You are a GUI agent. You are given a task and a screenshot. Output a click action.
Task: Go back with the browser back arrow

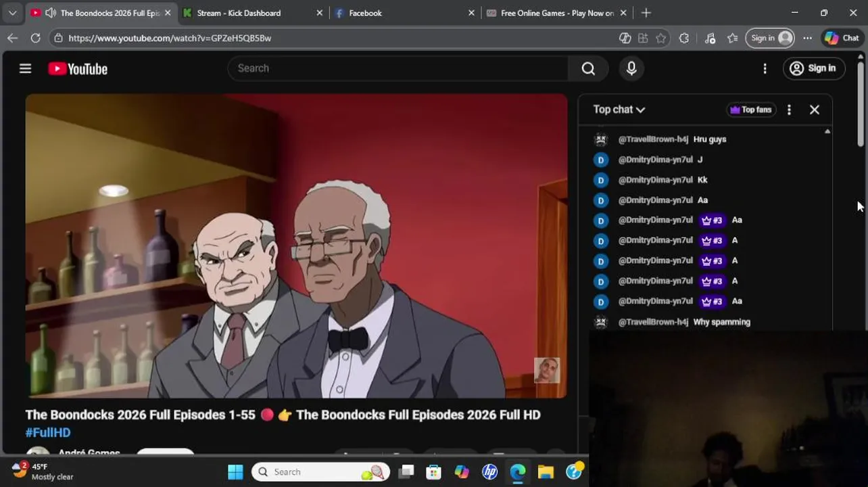pos(12,38)
